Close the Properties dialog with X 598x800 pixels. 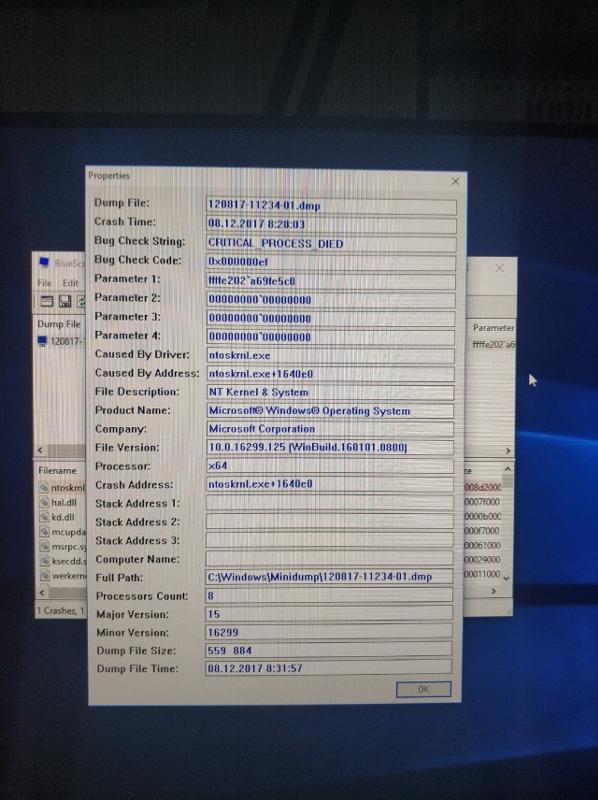[x=455, y=181]
